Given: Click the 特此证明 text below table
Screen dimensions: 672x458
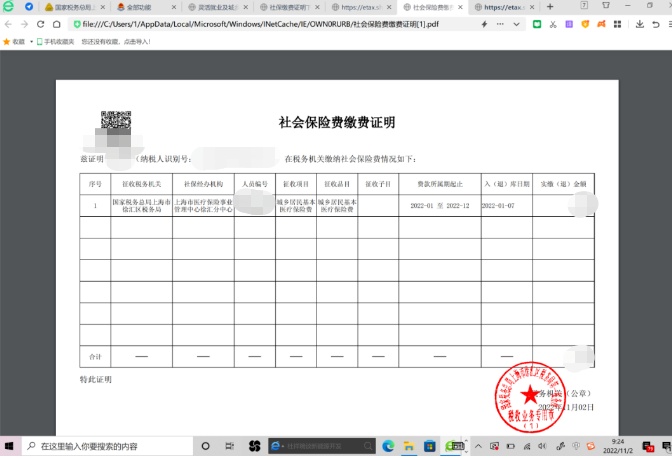Looking at the screenshot, I should (96, 379).
